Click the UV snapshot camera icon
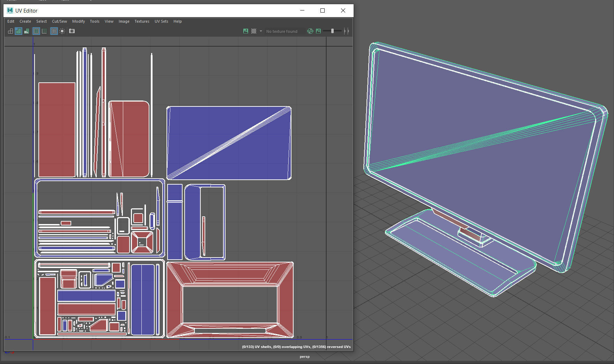This screenshot has height=364, width=614. (72, 31)
